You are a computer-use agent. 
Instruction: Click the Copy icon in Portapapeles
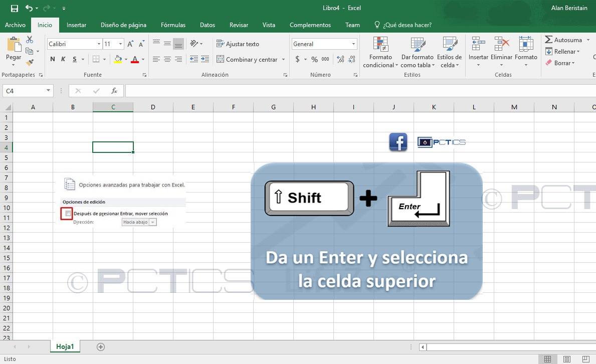coord(29,51)
